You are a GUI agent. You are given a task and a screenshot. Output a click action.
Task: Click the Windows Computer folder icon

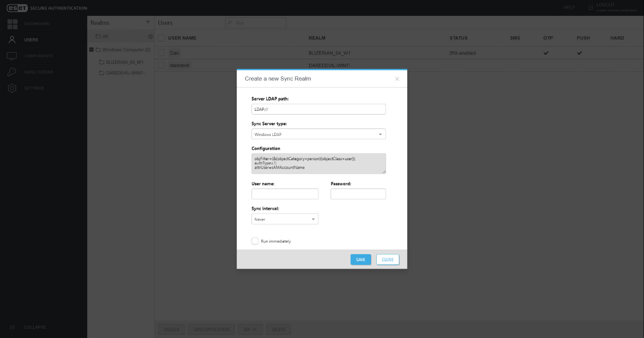[x=98, y=50]
